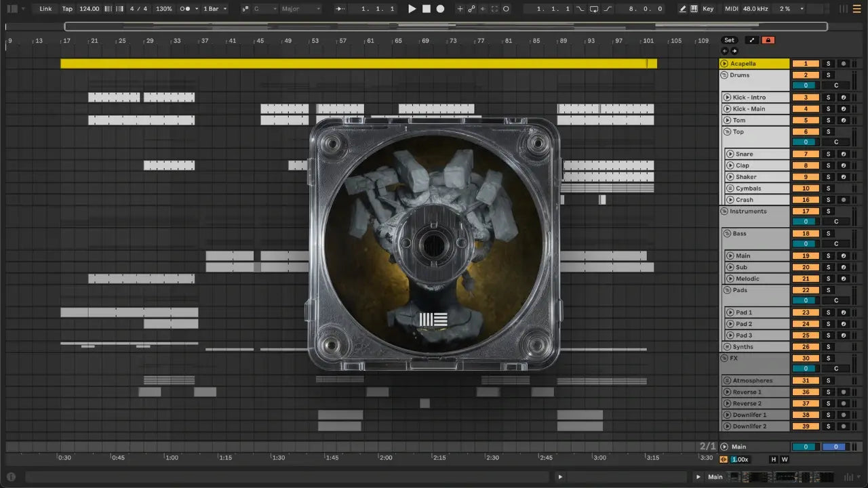The width and height of the screenshot is (868, 488).
Task: Click the red lock envelopes icon
Action: tap(768, 40)
